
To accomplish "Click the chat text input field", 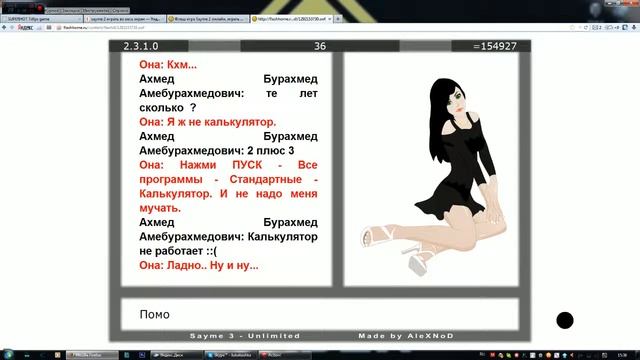I will coord(320,314).
